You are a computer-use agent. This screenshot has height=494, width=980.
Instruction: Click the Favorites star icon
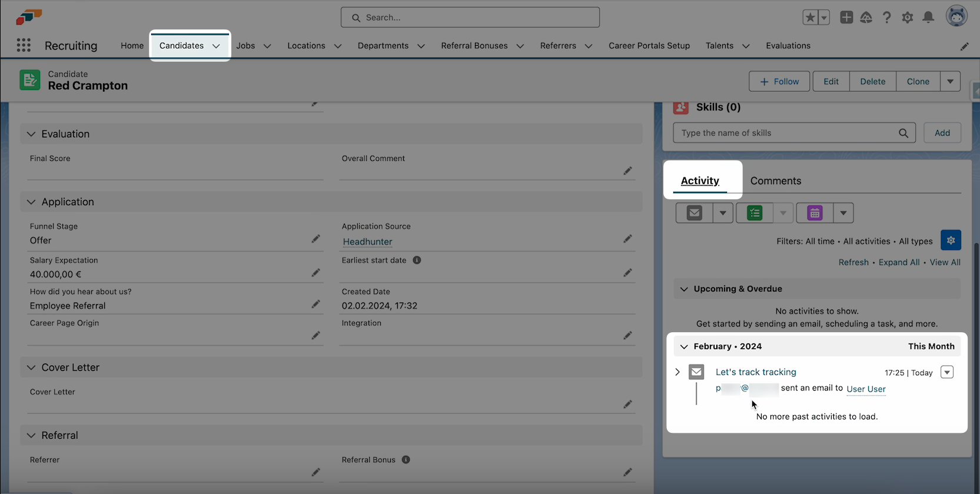click(x=810, y=18)
